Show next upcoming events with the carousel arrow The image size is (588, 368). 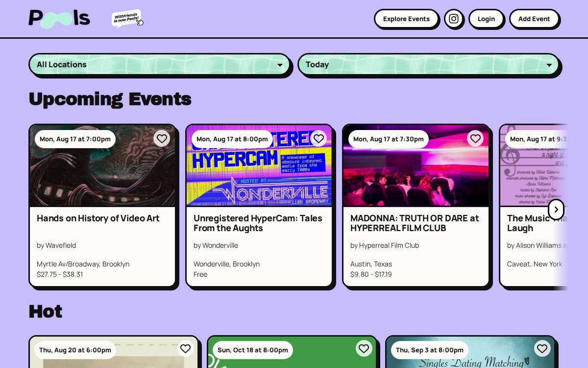click(x=556, y=210)
